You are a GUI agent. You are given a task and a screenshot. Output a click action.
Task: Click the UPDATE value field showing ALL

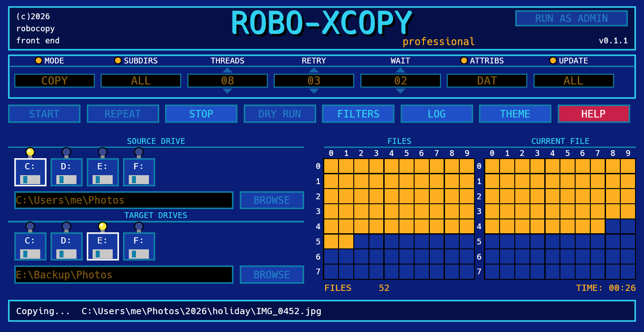click(x=574, y=80)
